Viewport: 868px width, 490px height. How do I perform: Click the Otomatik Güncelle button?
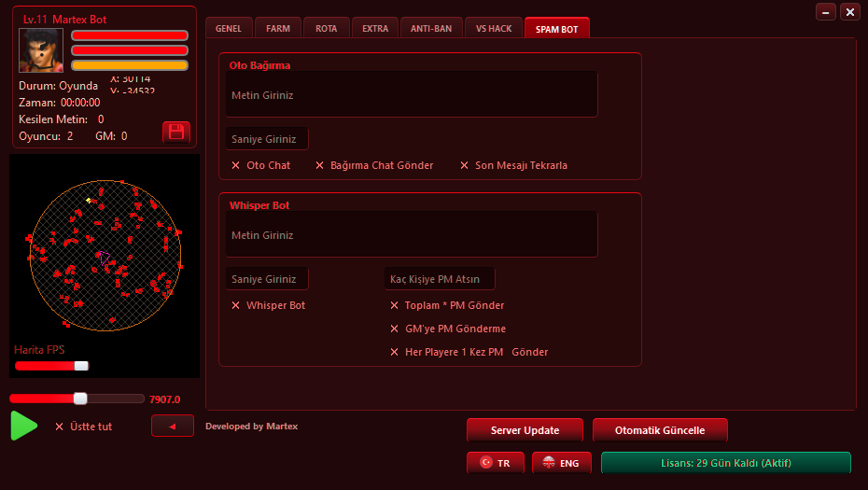(x=660, y=430)
